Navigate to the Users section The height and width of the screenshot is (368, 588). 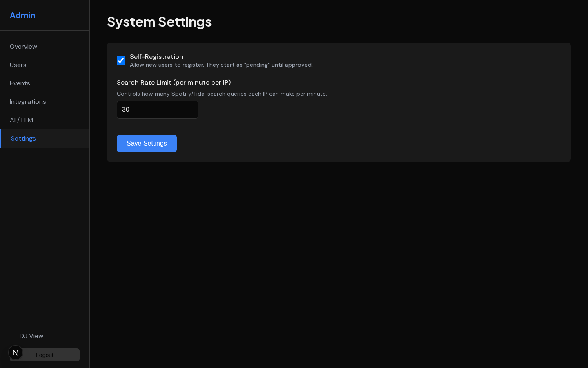(x=18, y=65)
